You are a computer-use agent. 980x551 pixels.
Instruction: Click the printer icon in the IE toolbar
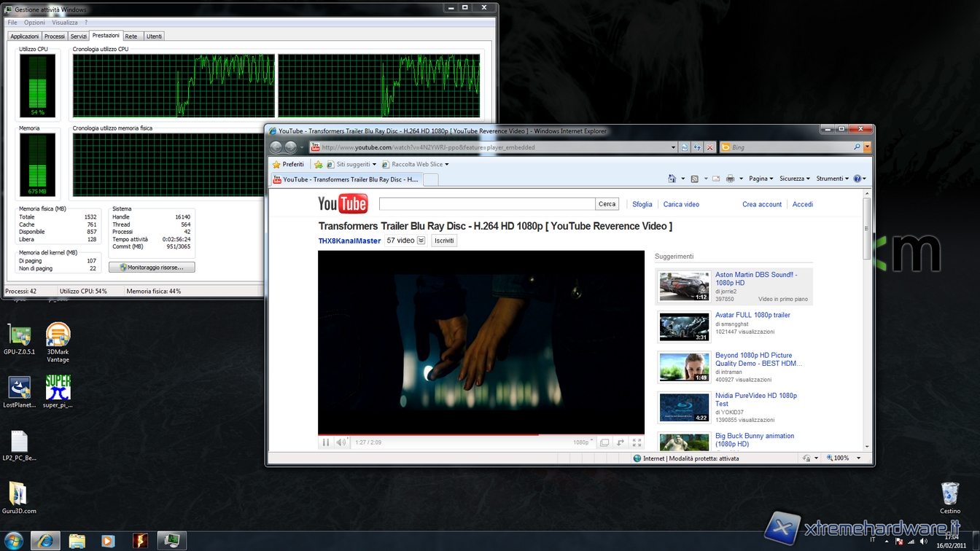(x=730, y=179)
